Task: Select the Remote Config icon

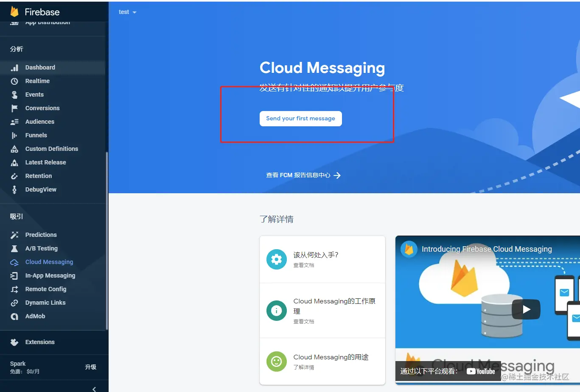Action: pos(14,289)
